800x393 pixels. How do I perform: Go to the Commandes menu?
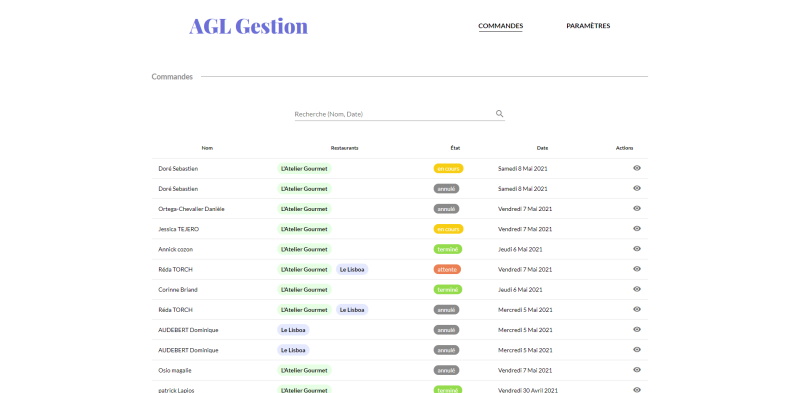[501, 26]
